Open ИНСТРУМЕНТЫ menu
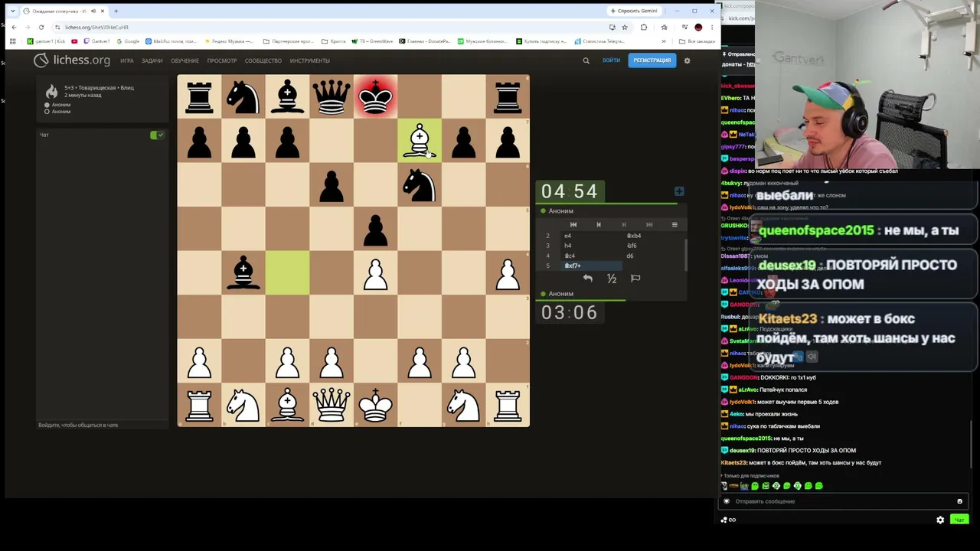 tap(309, 60)
